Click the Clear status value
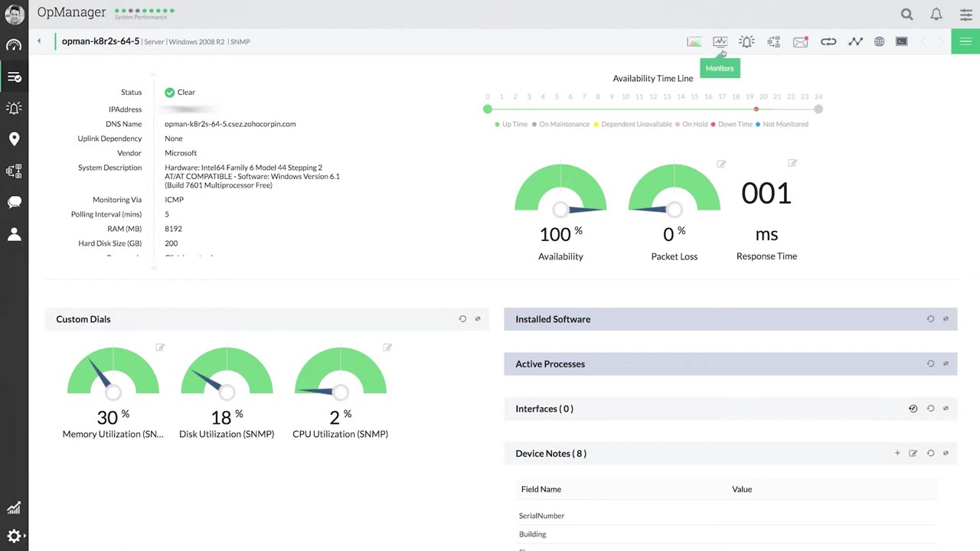The image size is (980, 551). [x=180, y=92]
